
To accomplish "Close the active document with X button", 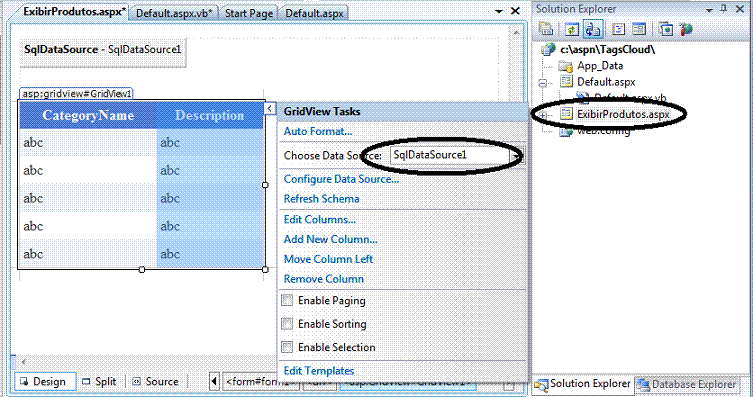I will (x=515, y=11).
